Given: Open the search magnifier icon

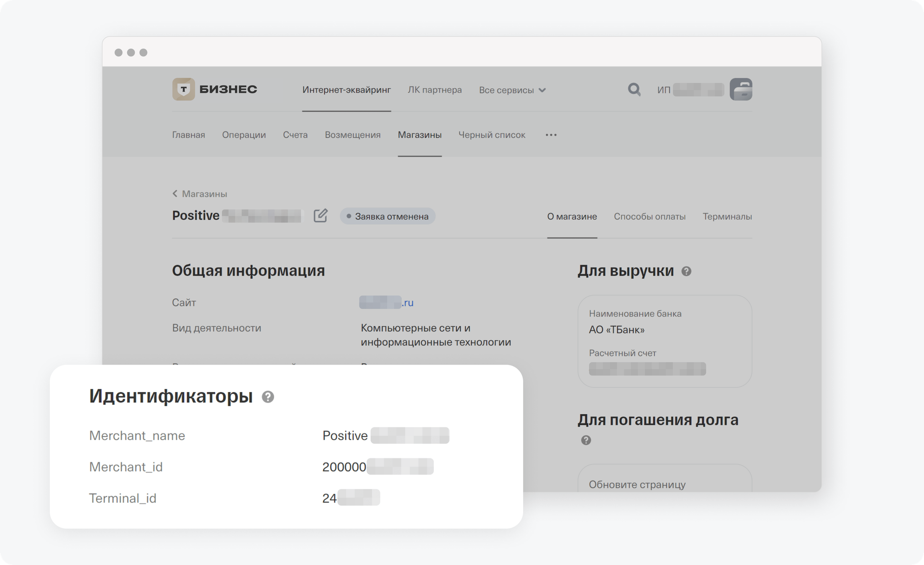Looking at the screenshot, I should pos(634,89).
